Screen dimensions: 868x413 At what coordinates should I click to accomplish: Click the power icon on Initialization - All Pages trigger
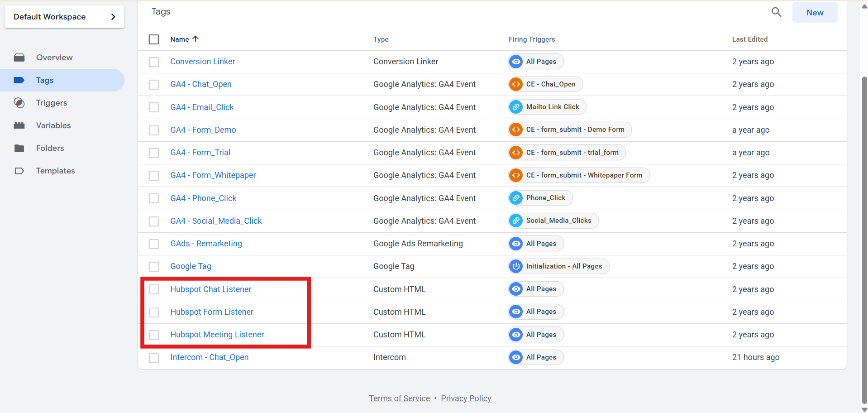click(x=516, y=266)
